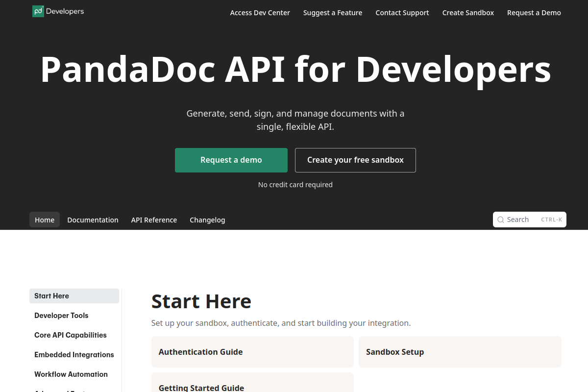The width and height of the screenshot is (588, 392).
Task: View the Changelog tab
Action: click(x=207, y=220)
